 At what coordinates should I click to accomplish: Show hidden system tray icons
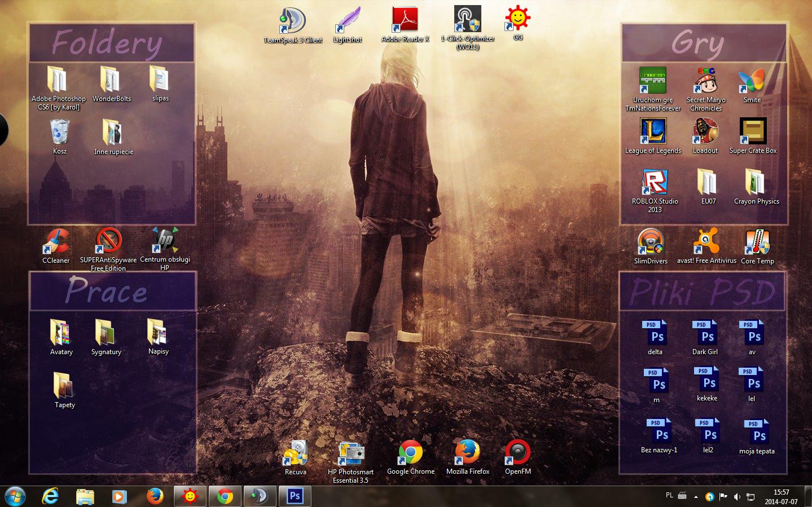[x=696, y=497]
